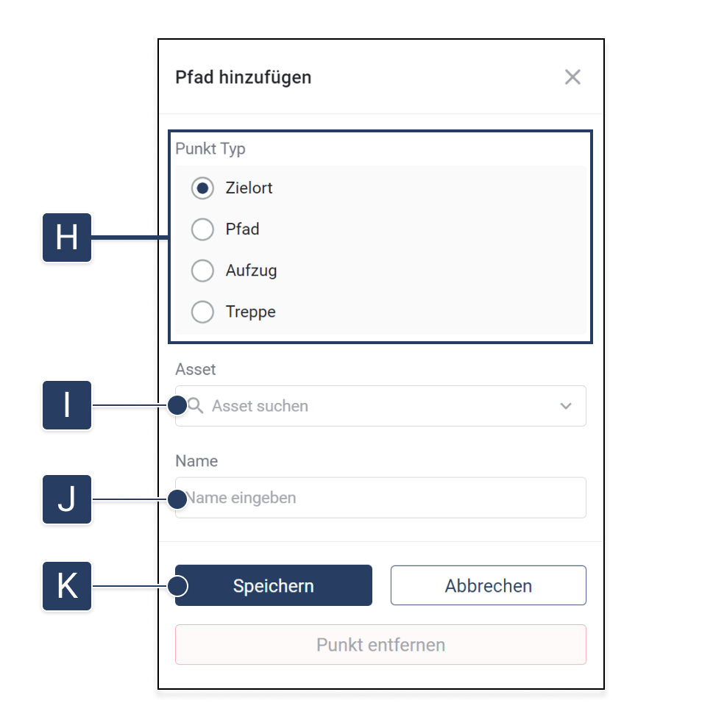Screen dimensions: 727x728
Task: Click the Zielort label text
Action: [x=249, y=188]
